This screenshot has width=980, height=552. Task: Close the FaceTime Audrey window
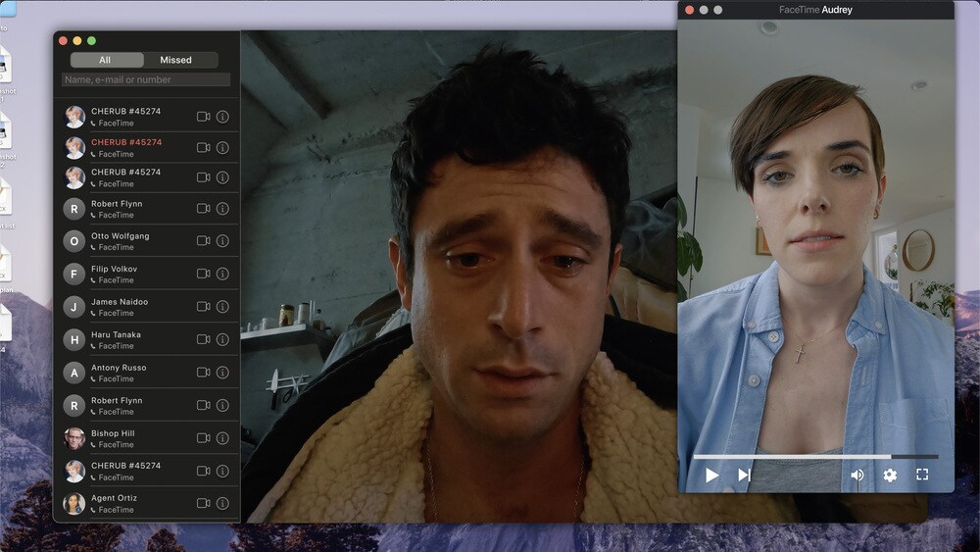pos(689,10)
